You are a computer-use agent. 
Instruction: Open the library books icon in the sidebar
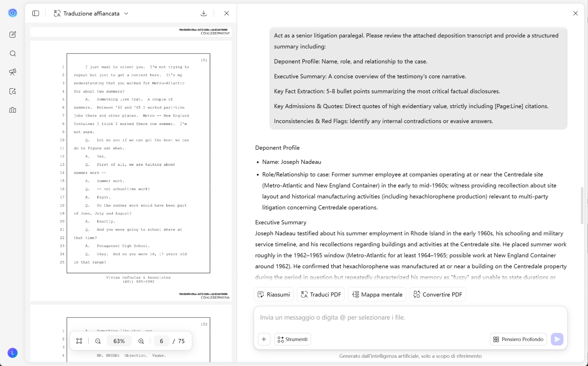(x=12, y=110)
